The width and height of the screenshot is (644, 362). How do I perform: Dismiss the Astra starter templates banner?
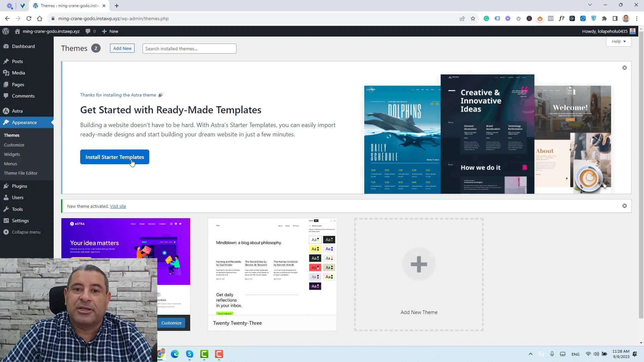pyautogui.click(x=625, y=68)
